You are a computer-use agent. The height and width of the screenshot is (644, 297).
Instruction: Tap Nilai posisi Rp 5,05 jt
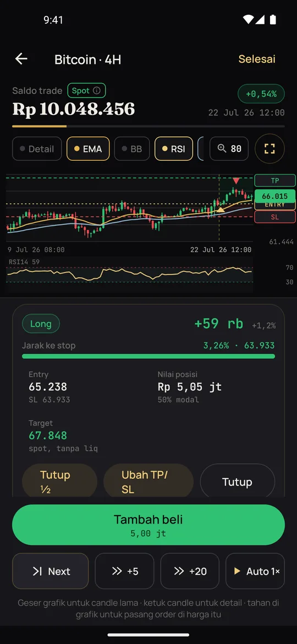[x=190, y=386]
